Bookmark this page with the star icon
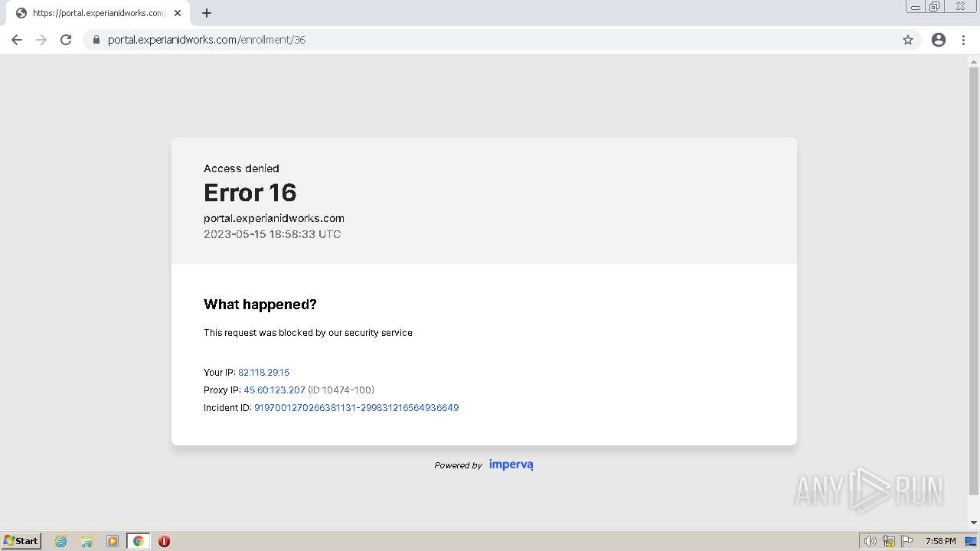Viewport: 980px width, 551px height. coord(908,40)
